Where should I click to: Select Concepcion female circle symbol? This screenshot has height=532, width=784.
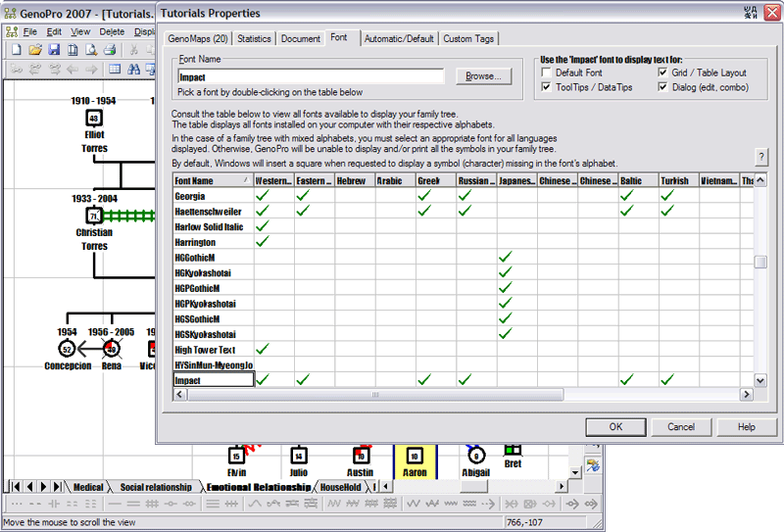point(67,349)
